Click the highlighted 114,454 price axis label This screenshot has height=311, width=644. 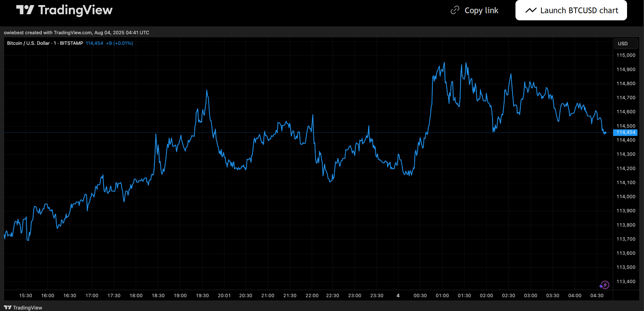[625, 132]
